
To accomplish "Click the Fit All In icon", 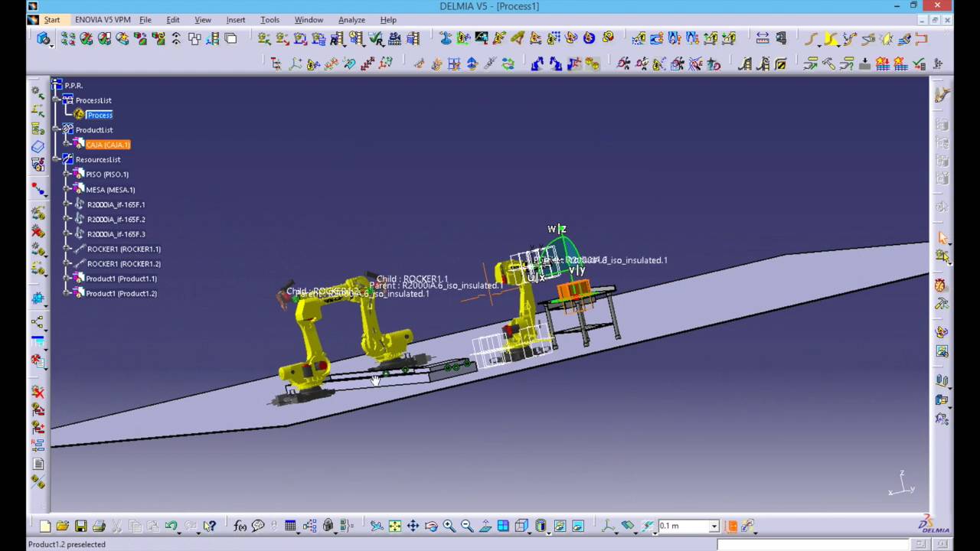I will click(395, 527).
